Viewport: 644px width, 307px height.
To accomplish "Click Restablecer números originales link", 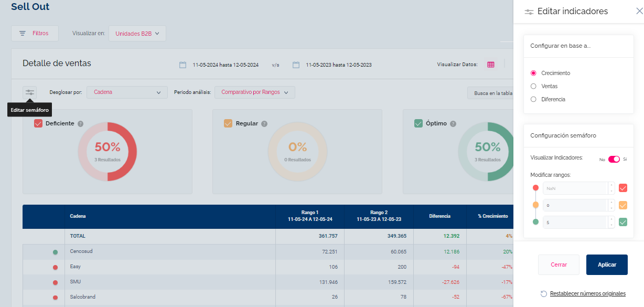I will (587, 293).
